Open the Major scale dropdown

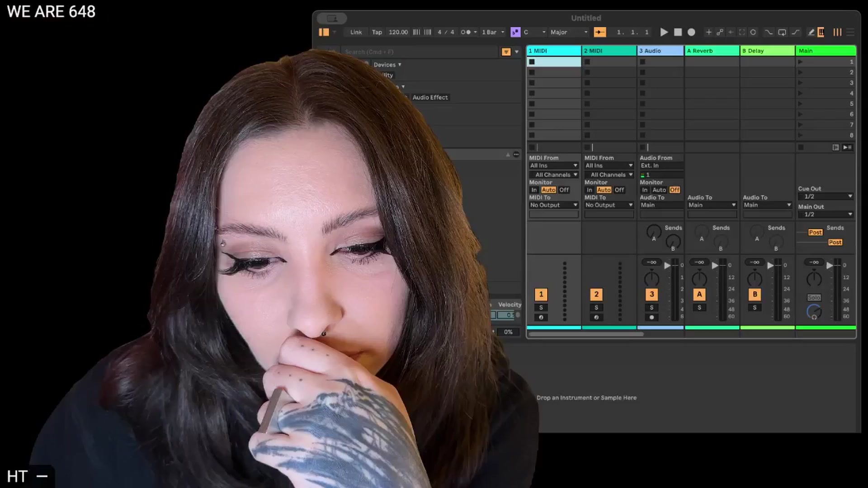click(x=569, y=32)
